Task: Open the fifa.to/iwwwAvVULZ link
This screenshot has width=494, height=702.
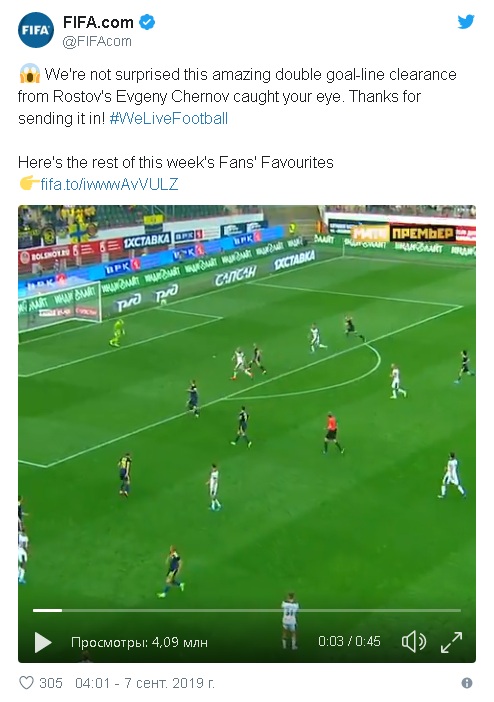Action: (x=109, y=184)
